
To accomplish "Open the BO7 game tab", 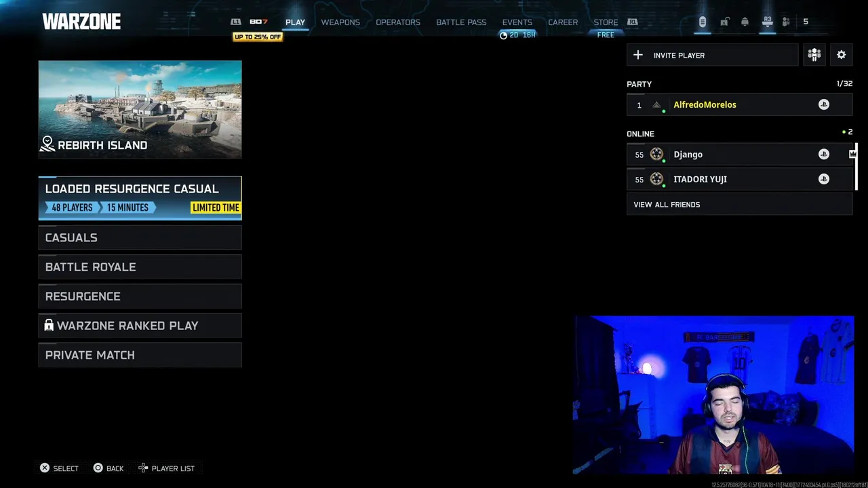I will click(258, 22).
